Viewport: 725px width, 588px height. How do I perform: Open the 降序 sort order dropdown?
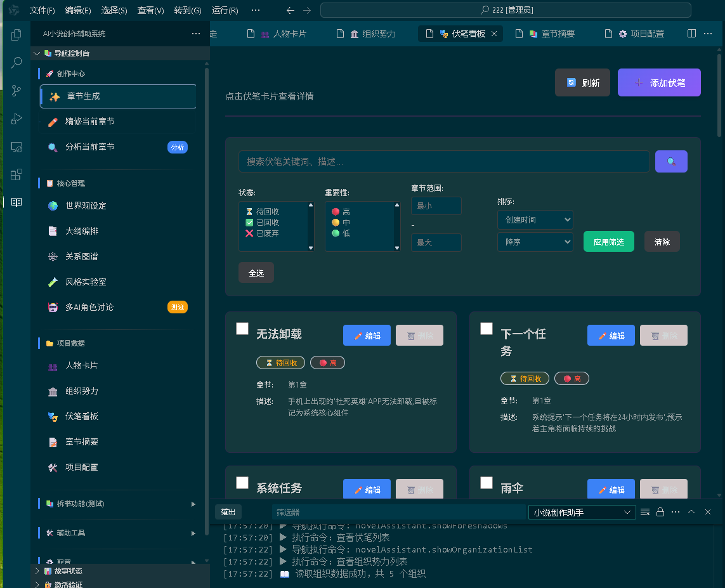click(x=535, y=242)
